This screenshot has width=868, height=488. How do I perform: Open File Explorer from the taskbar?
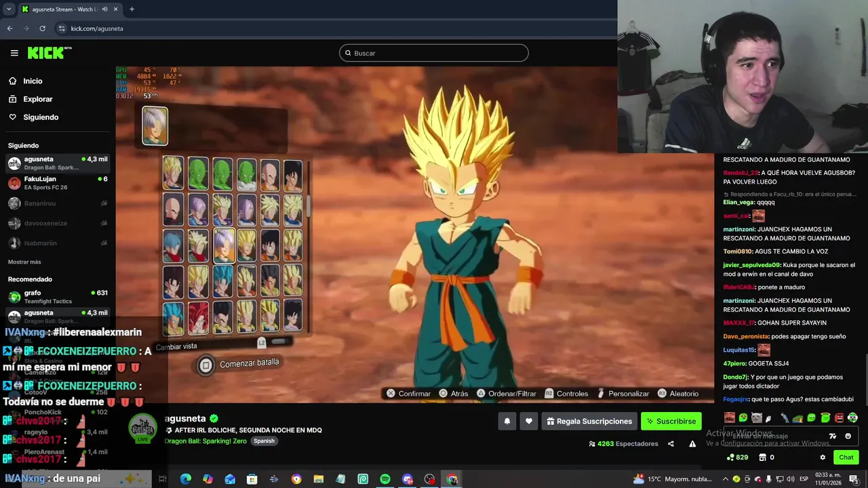coord(319,479)
